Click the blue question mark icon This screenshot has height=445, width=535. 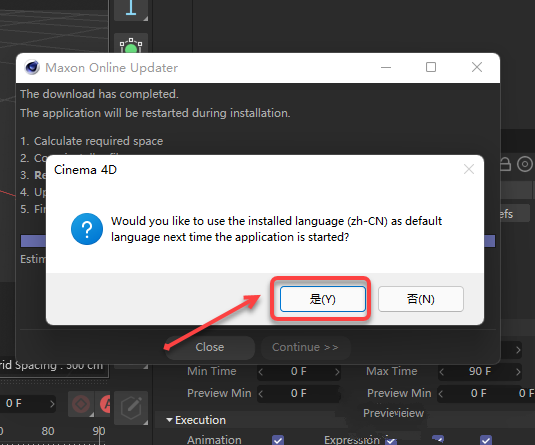[x=87, y=229]
